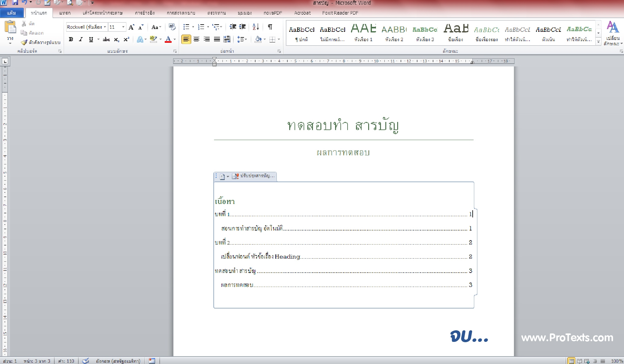
Task: Apply the Title style
Action: (456, 33)
